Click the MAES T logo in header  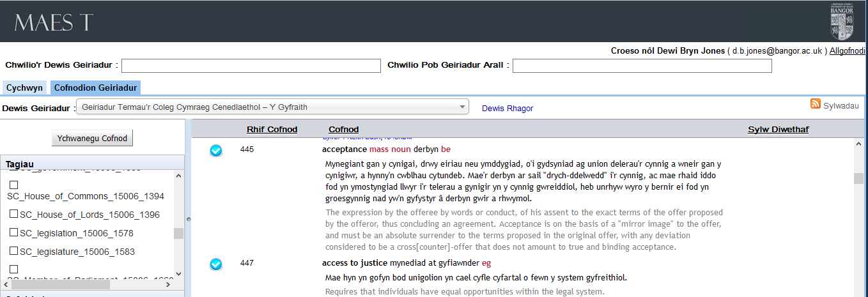click(x=54, y=22)
